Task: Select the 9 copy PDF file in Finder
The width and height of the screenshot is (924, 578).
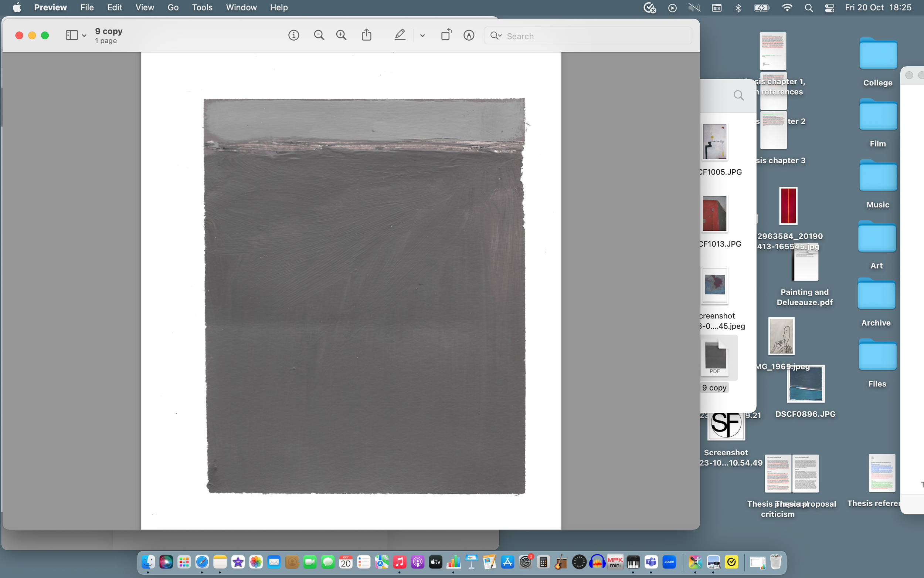Action: pyautogui.click(x=715, y=359)
